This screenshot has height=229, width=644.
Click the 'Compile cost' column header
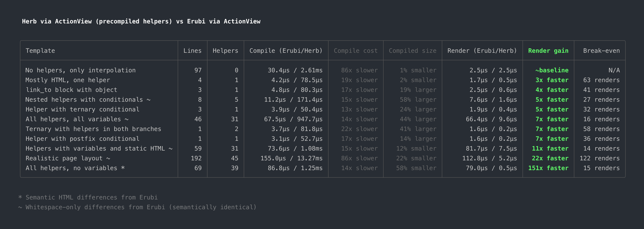(x=355, y=51)
